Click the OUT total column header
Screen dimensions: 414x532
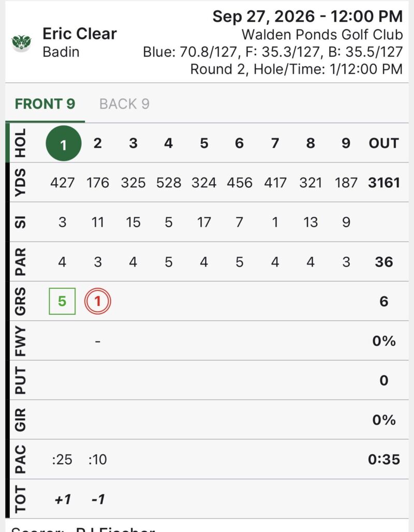[x=384, y=143]
